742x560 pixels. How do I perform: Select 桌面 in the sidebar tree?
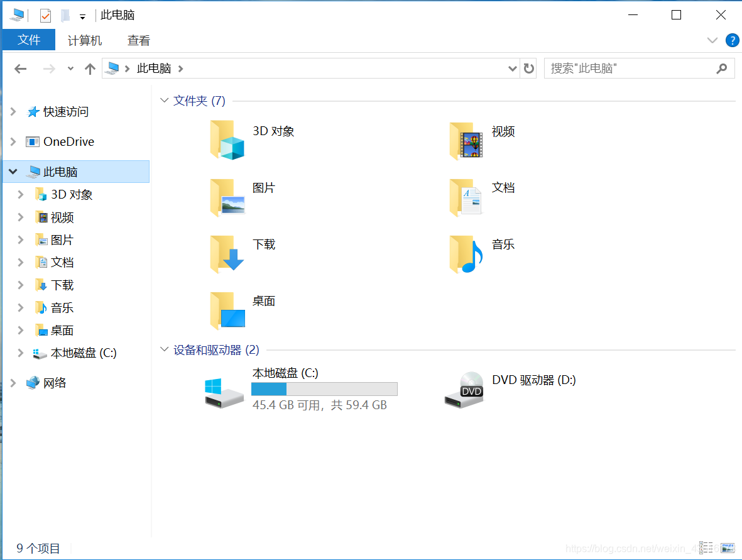(62, 331)
